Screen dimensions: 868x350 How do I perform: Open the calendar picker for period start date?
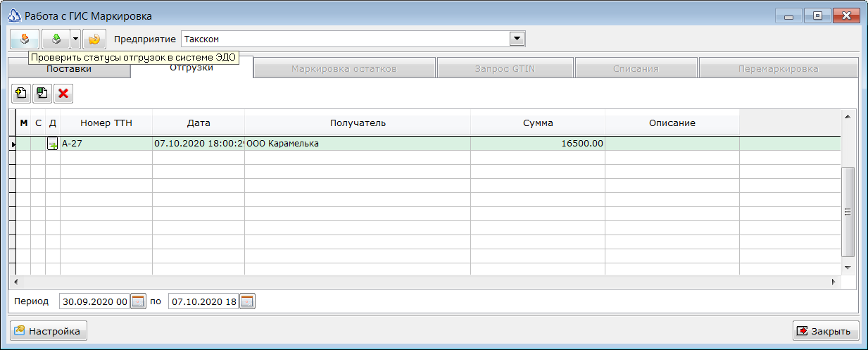[x=138, y=301]
